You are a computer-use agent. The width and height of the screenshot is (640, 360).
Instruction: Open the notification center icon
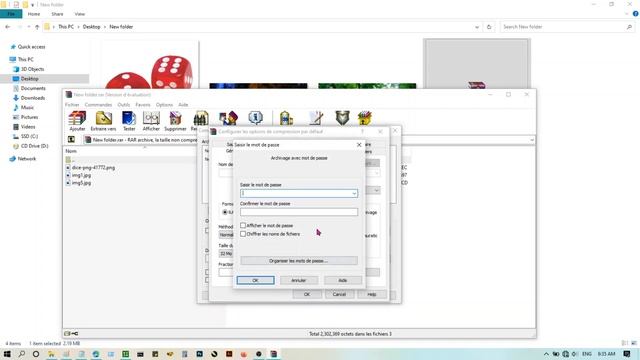pos(627,354)
